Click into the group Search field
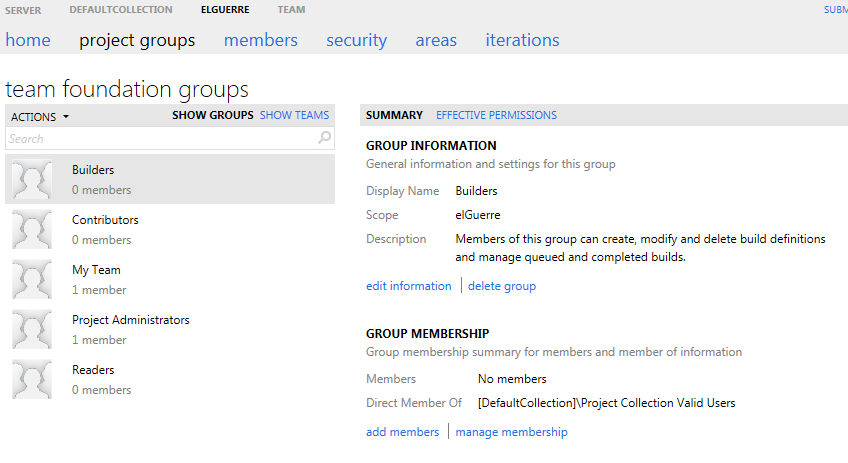 click(160, 139)
